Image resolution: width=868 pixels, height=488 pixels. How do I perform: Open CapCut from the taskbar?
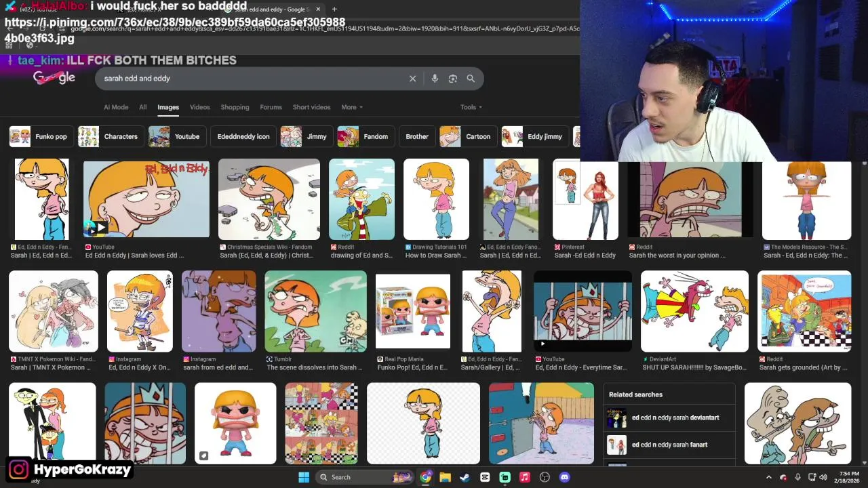pos(485,477)
